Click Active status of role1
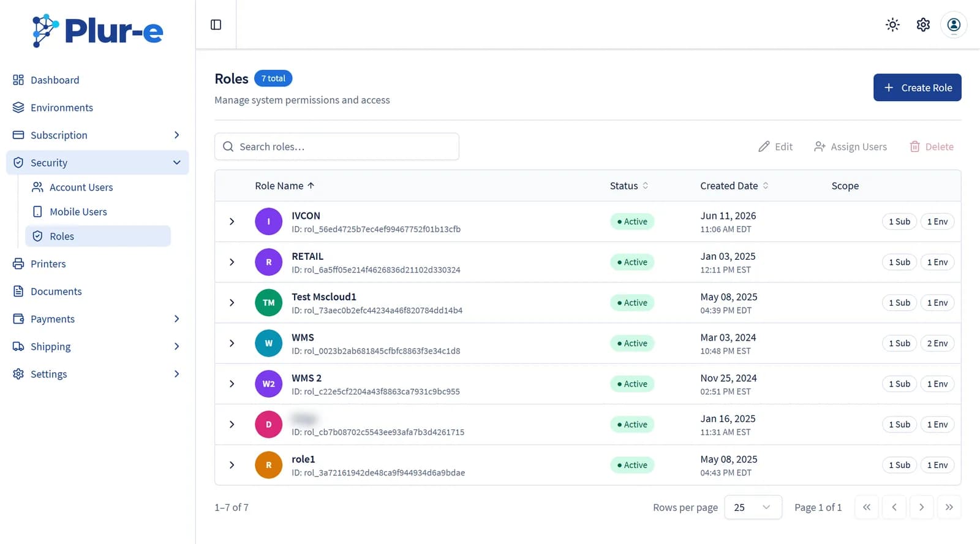 632,465
